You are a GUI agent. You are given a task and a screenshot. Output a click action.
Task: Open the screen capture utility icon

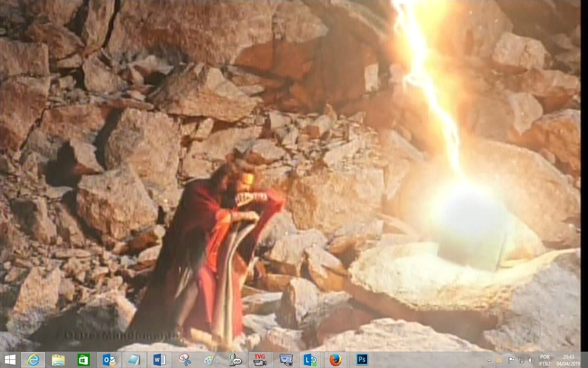286,360
